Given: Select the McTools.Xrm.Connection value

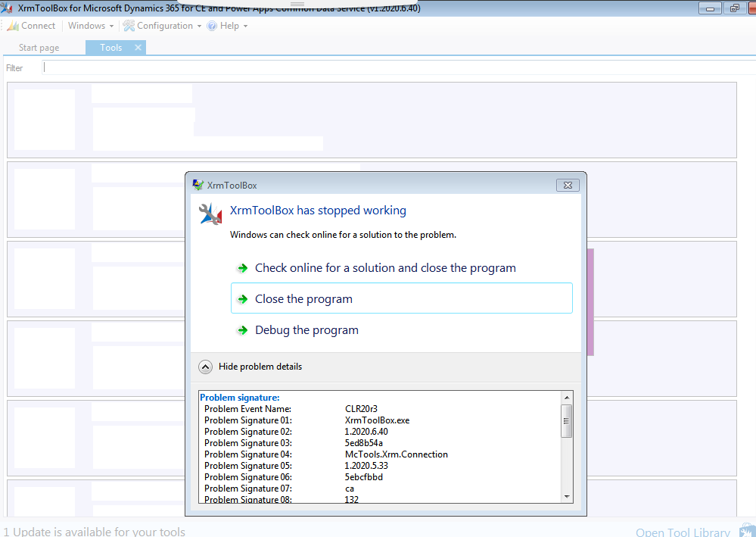Looking at the screenshot, I should click(397, 454).
